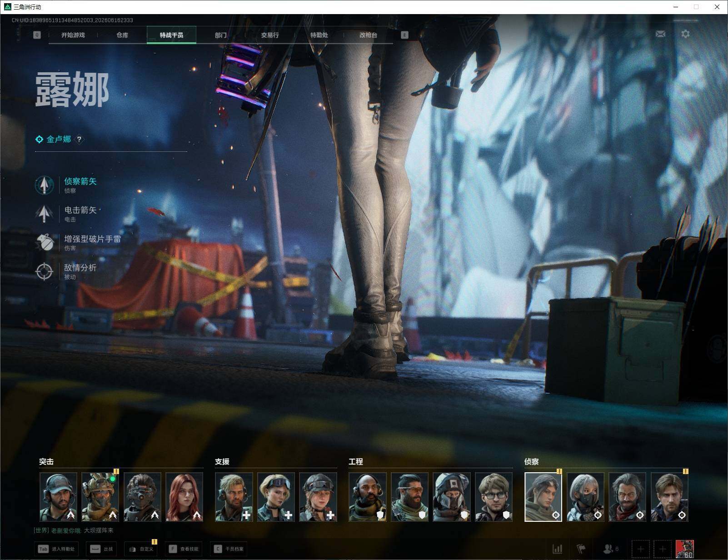Open the 改枪台 tab
This screenshot has height=560, width=728.
tap(368, 35)
